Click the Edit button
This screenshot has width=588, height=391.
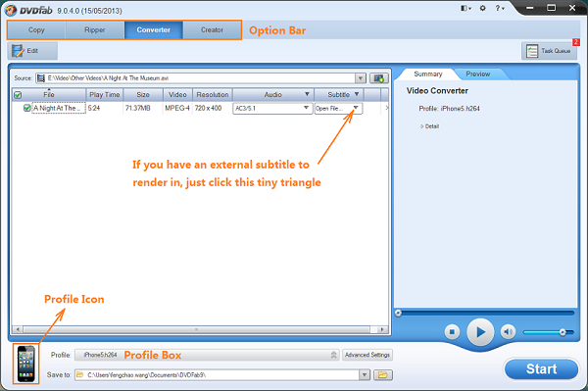(32, 51)
